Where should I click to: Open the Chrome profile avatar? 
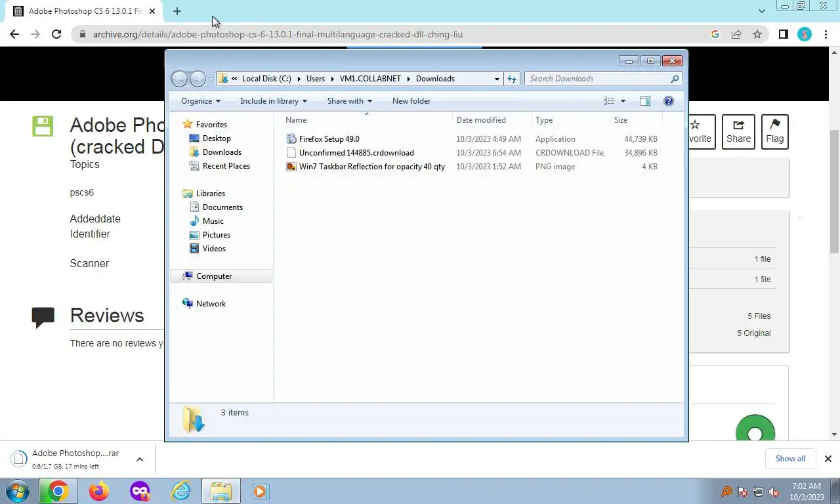(x=805, y=34)
